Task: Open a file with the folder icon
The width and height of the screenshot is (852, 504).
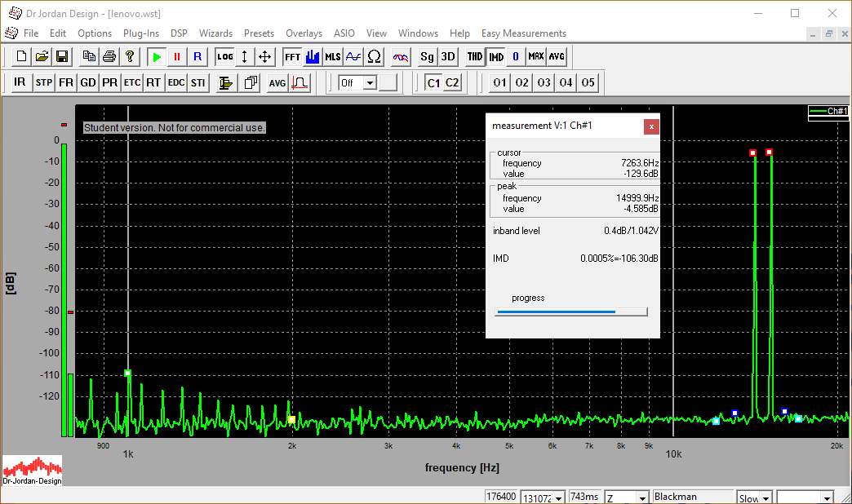Action: click(42, 56)
